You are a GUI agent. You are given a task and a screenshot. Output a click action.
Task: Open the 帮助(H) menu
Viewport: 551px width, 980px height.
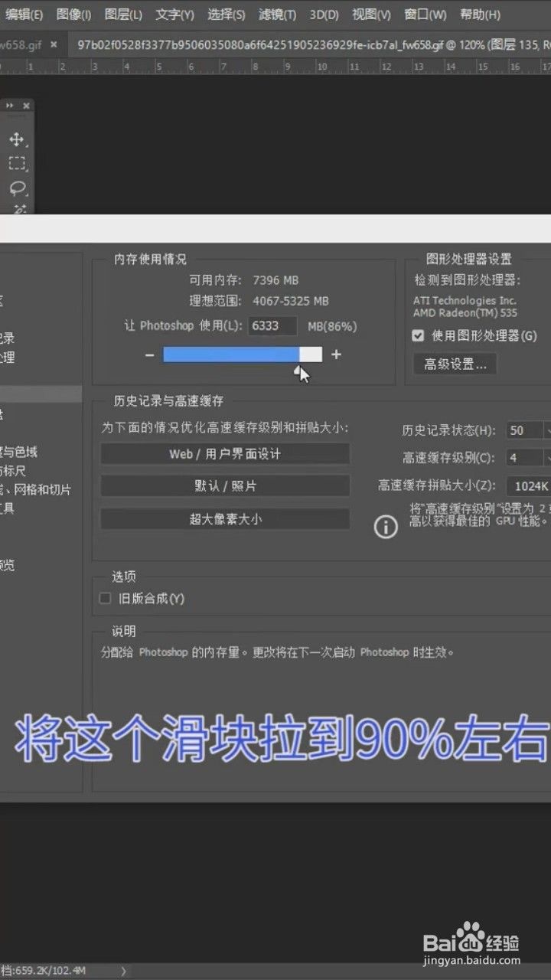coord(480,15)
